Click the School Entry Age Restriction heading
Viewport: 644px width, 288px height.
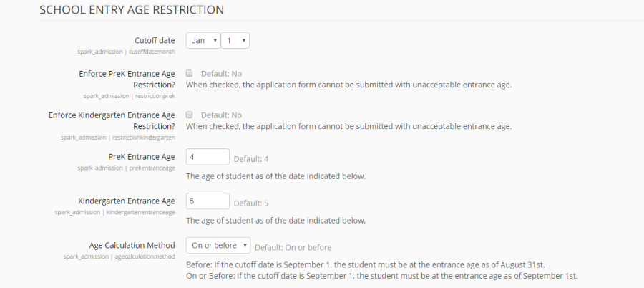tap(132, 10)
